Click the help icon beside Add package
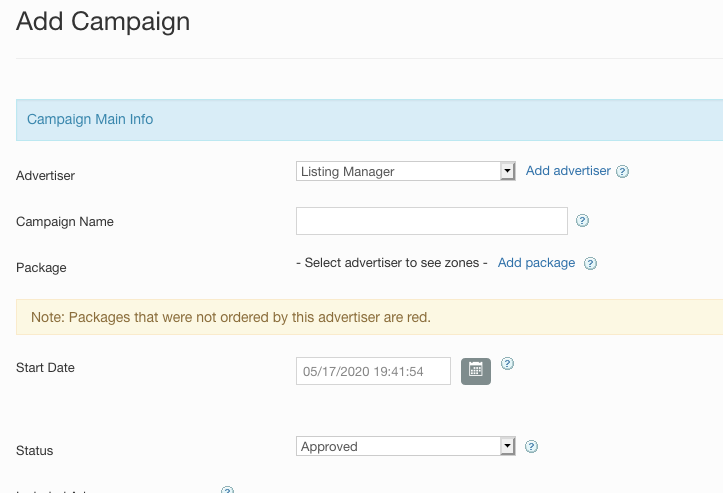Viewport: 723px width, 493px height. [x=590, y=264]
